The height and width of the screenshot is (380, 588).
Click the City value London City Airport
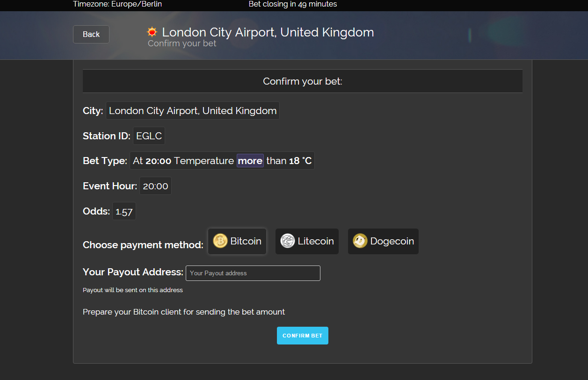click(x=193, y=111)
